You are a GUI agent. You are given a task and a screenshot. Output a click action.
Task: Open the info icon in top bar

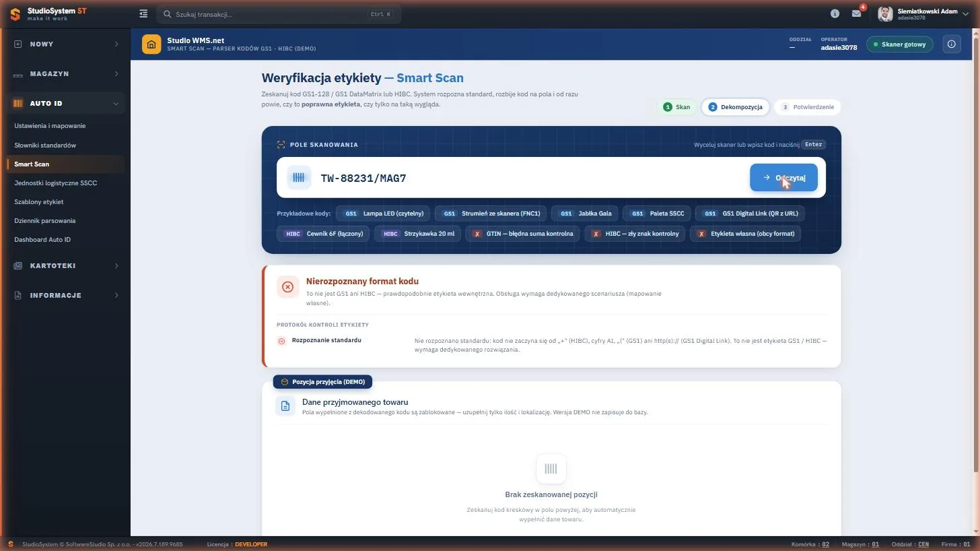coord(835,13)
